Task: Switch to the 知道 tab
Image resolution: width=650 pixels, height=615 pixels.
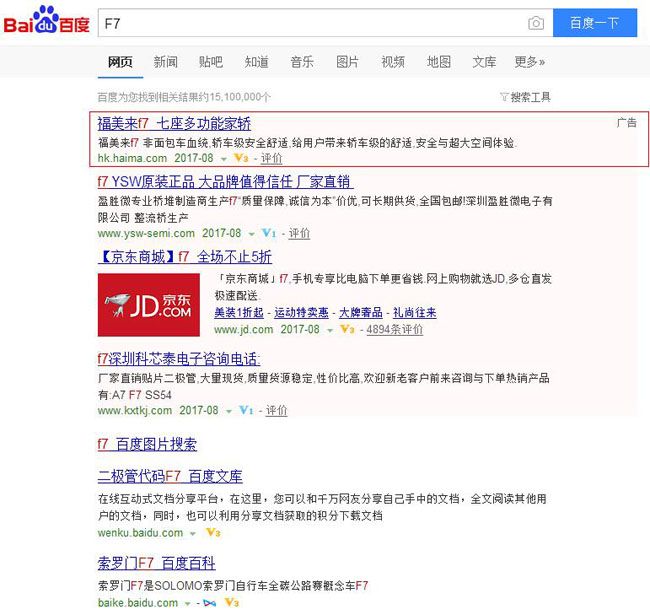Action: [x=257, y=62]
